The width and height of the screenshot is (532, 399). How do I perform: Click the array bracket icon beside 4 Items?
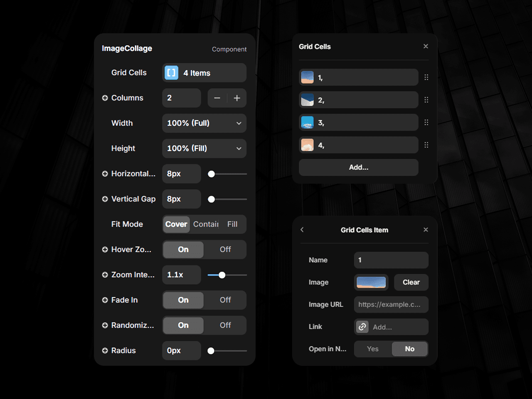pyautogui.click(x=171, y=73)
